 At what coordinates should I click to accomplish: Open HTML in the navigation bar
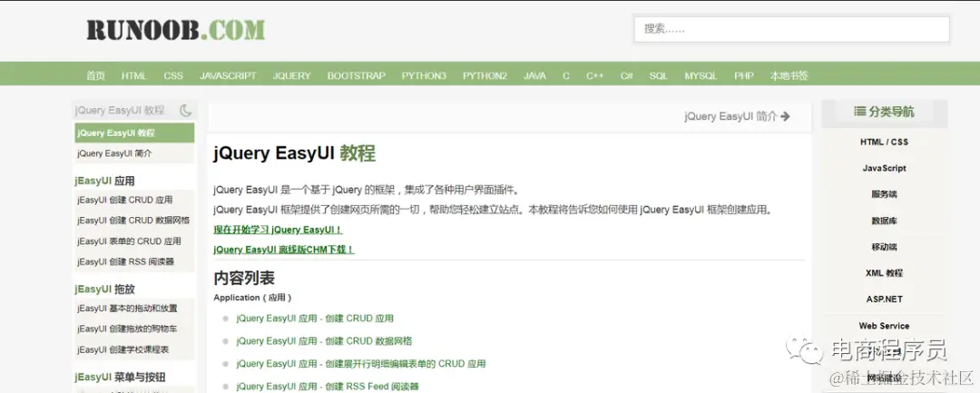(x=133, y=75)
